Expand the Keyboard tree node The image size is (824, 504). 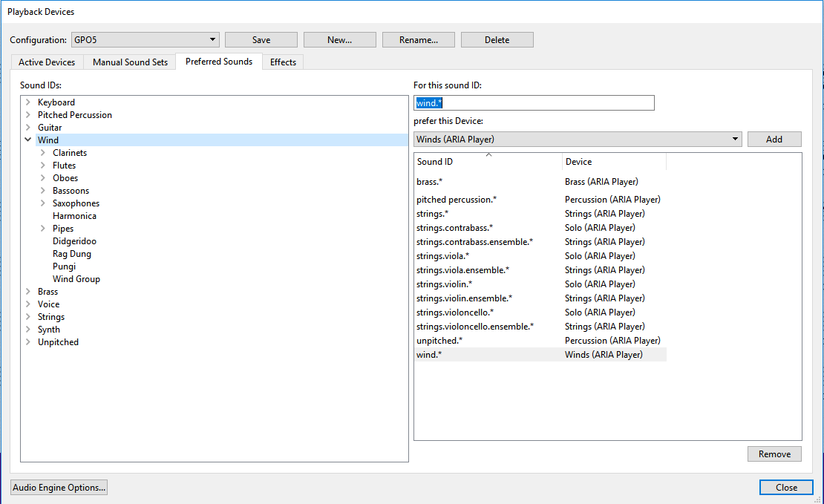tap(27, 102)
